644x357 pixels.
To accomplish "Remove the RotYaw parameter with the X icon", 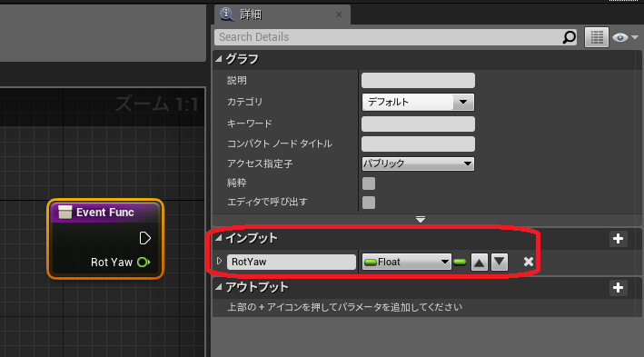I will pos(528,262).
